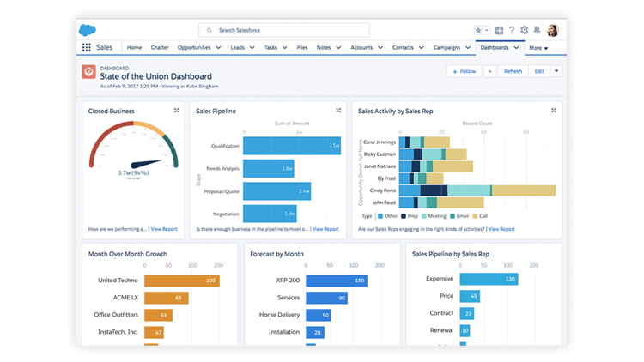Click the Meeting legend color swatch
This screenshot has height=362, width=644.
tap(424, 216)
